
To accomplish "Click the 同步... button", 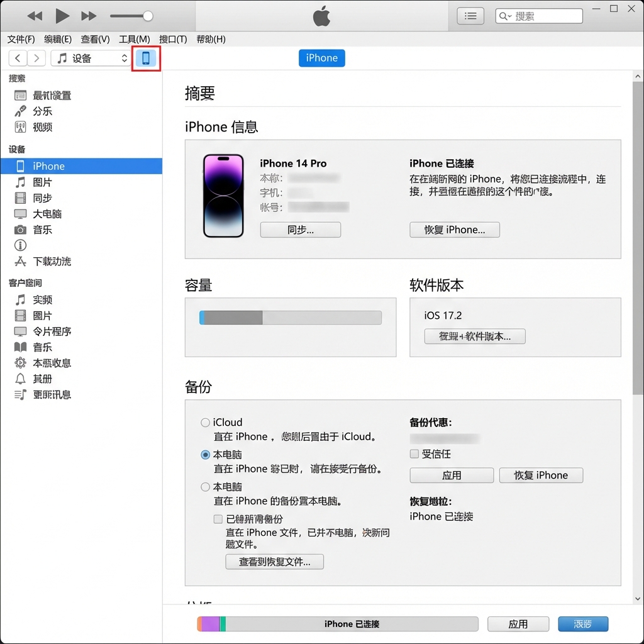I will [x=300, y=230].
